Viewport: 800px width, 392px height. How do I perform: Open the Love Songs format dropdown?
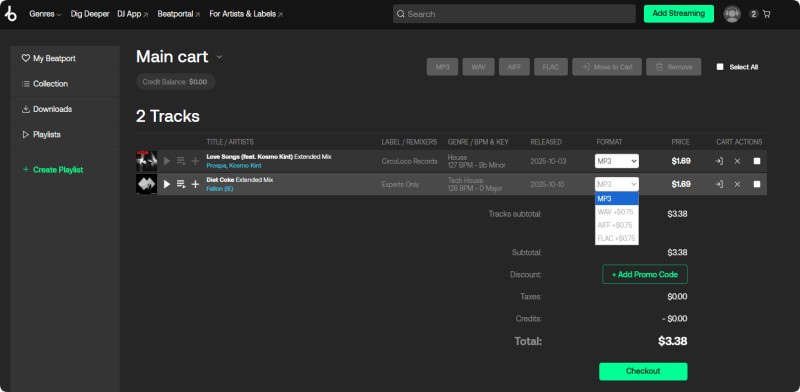(617, 161)
